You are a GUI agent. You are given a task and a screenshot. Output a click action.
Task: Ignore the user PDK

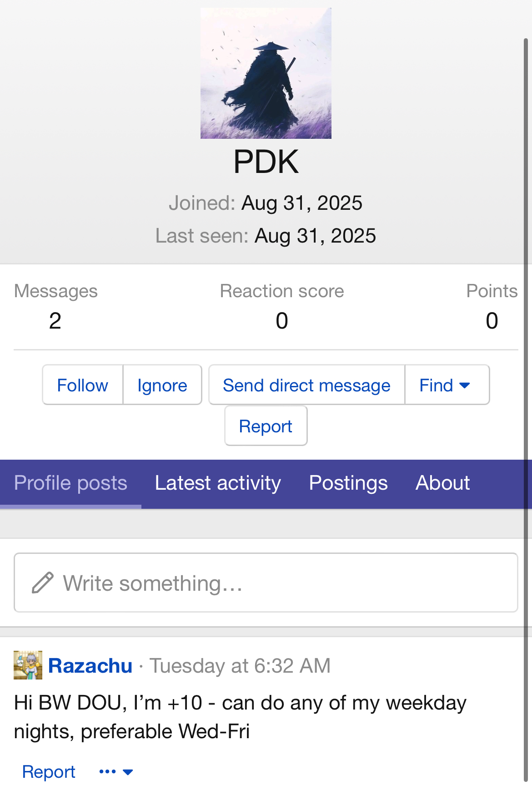click(162, 385)
